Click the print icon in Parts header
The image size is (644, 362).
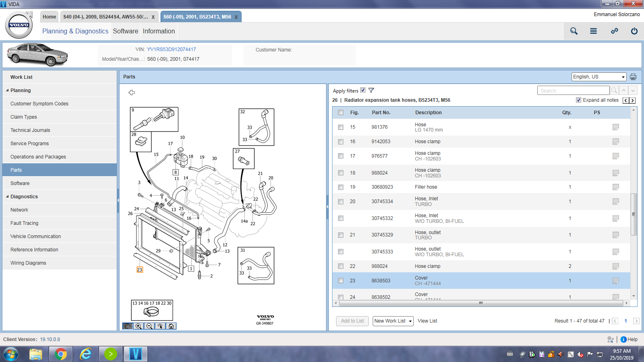pos(633,77)
